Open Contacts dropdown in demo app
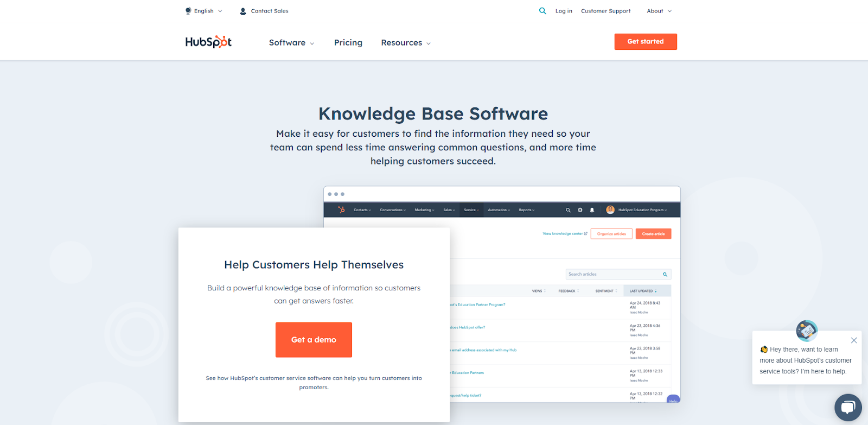 tap(362, 210)
